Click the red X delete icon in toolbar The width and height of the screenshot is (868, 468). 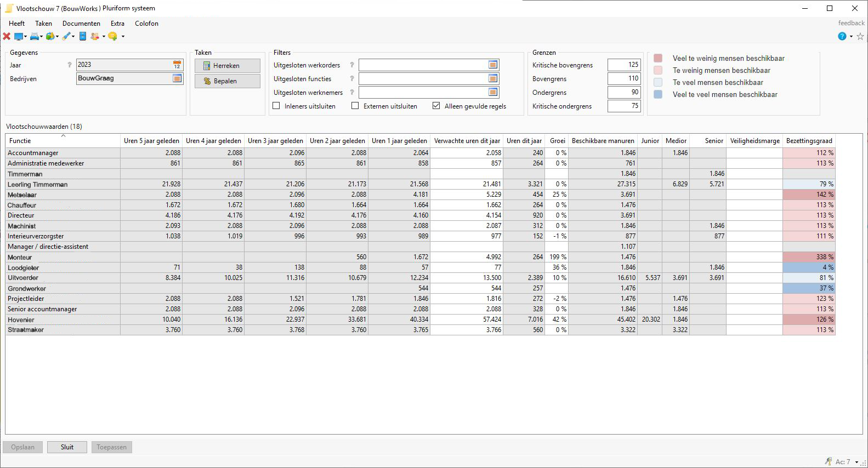(x=7, y=36)
